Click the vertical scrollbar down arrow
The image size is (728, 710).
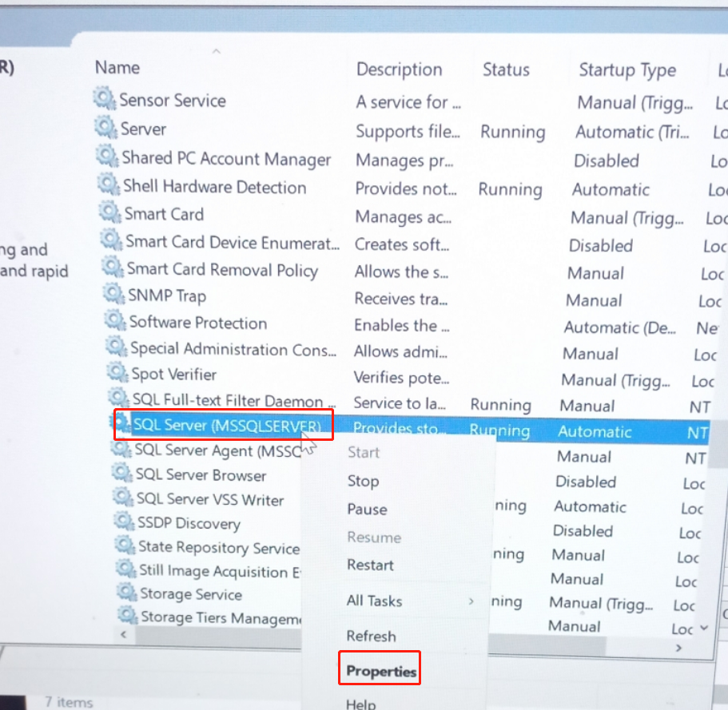pyautogui.click(x=704, y=628)
